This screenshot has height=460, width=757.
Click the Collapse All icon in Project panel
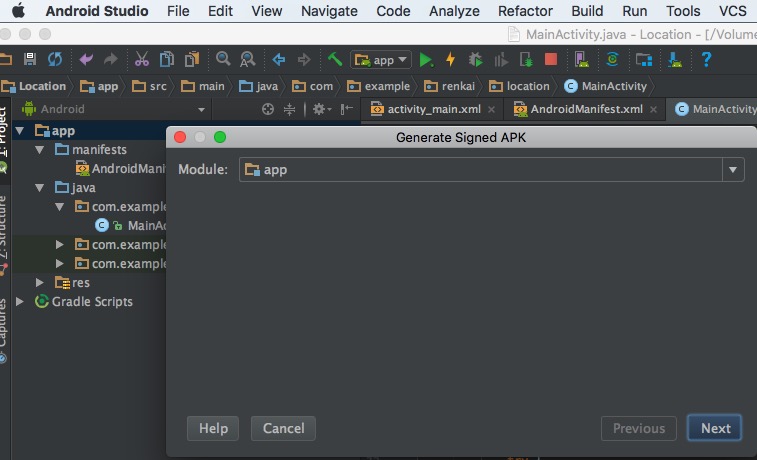(289, 109)
